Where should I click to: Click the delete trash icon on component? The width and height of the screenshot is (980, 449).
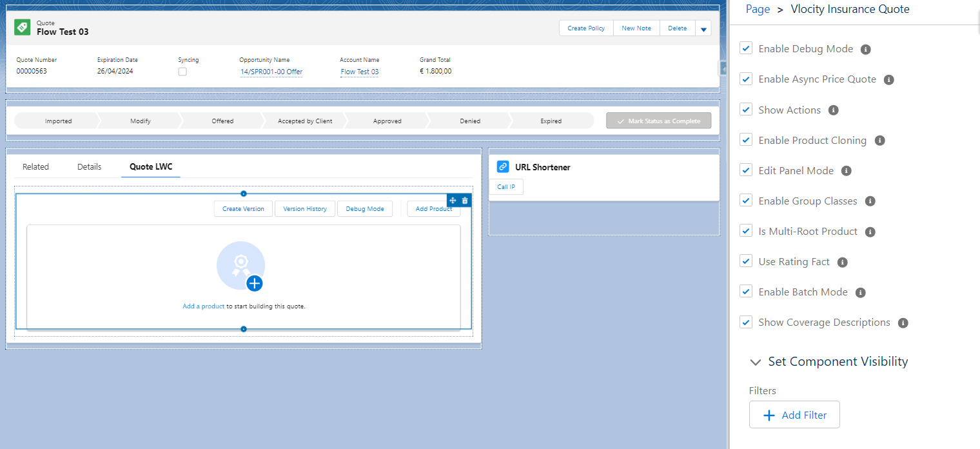click(x=465, y=201)
